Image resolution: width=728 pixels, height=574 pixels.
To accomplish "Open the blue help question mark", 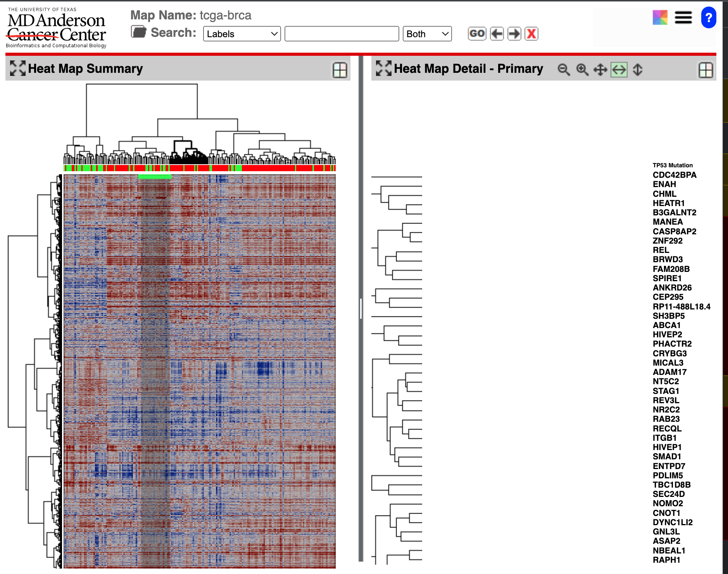I will (709, 18).
